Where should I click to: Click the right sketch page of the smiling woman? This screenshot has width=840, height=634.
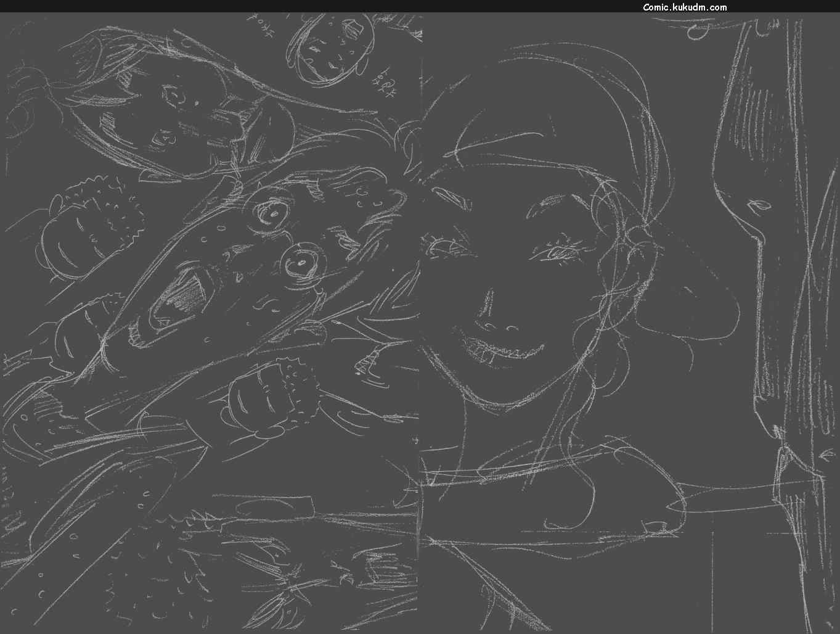tap(630, 323)
